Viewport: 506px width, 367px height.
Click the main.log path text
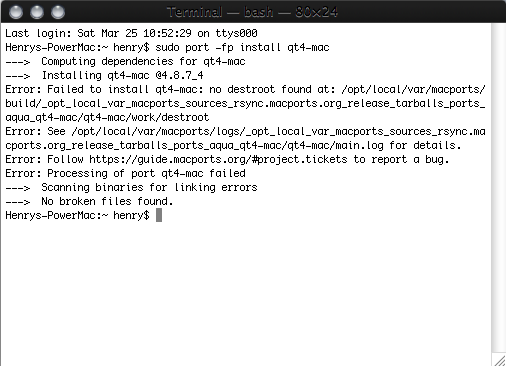359,145
